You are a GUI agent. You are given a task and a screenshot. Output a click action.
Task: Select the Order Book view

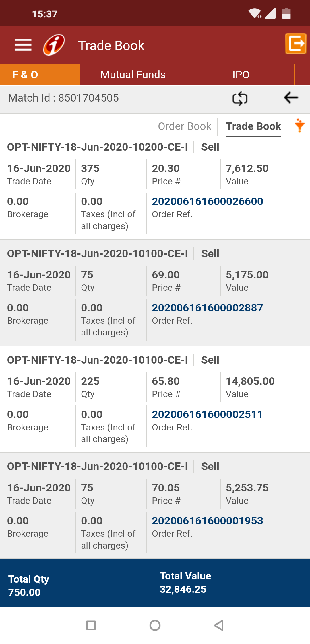tap(185, 126)
